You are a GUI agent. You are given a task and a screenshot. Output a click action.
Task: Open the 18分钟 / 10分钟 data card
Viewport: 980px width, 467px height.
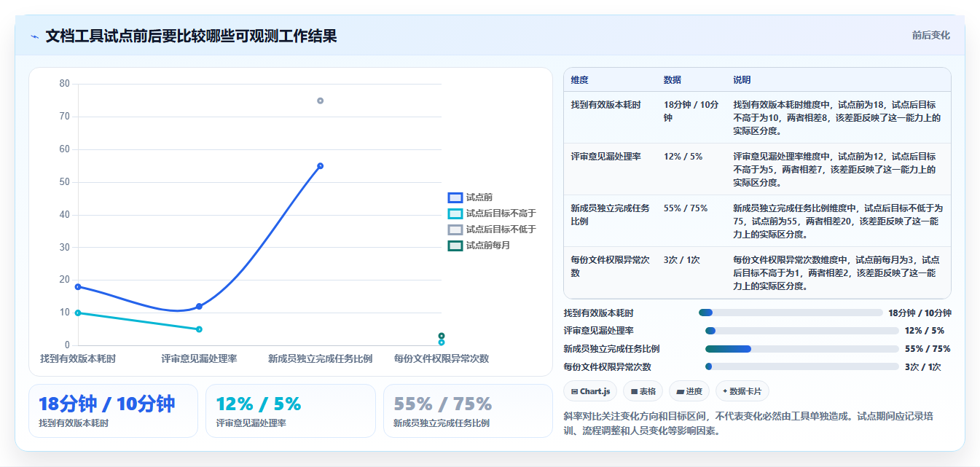(113, 411)
